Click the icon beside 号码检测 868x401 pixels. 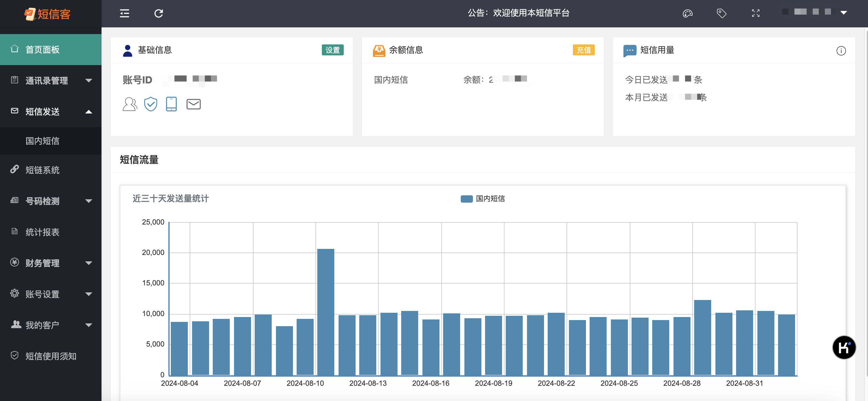coord(15,200)
